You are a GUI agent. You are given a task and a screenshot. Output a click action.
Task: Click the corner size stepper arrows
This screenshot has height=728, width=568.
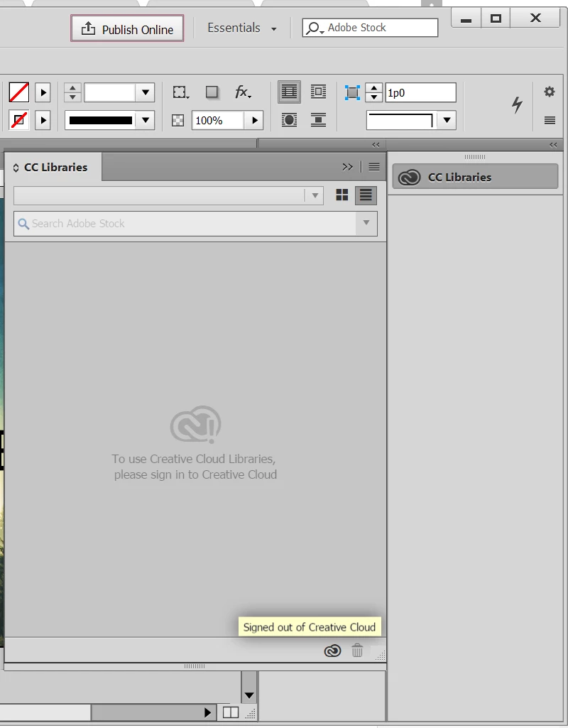click(x=374, y=92)
